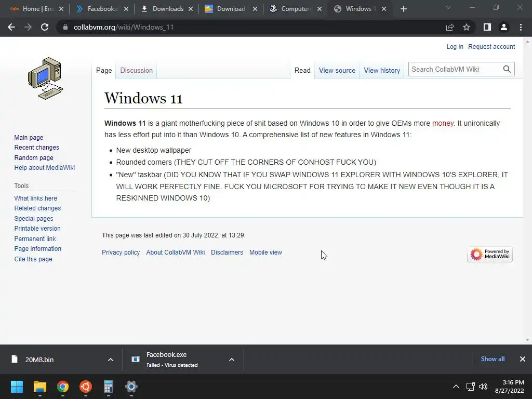Screen dimensions: 532x399
Task: Open Related changes
Action: pos(37,208)
